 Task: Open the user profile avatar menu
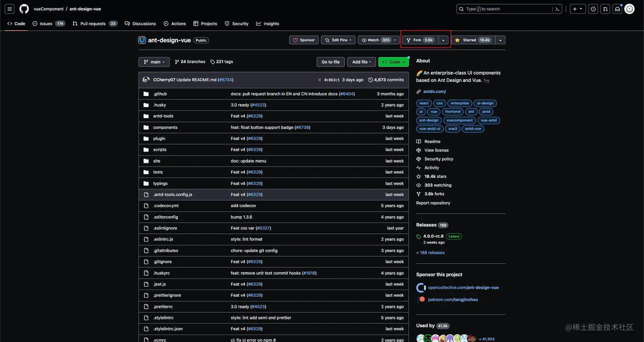point(630,9)
